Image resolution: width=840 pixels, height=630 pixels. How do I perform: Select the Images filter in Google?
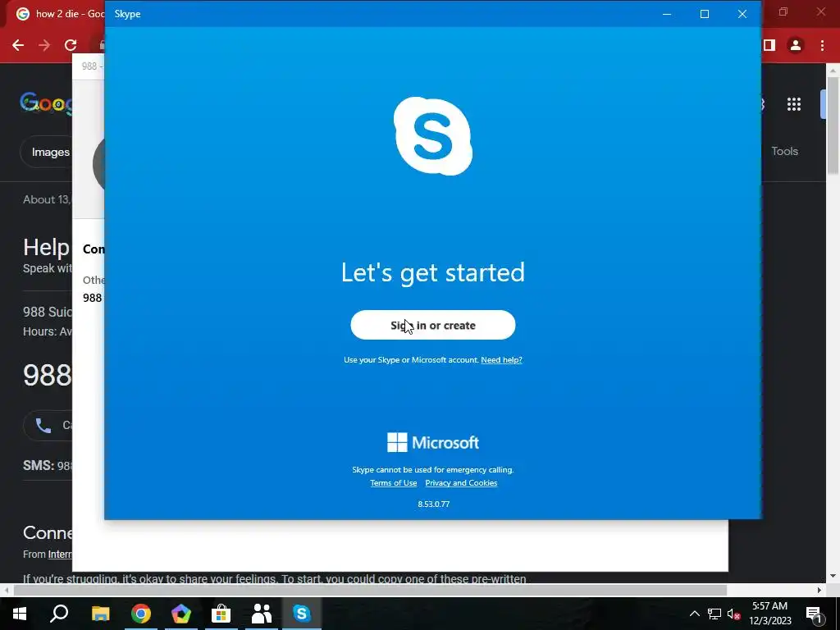50,152
